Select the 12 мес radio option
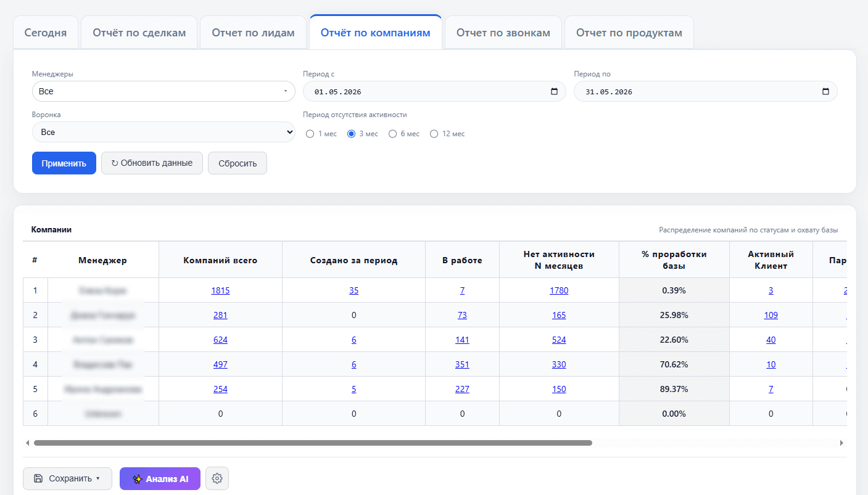 [x=434, y=134]
